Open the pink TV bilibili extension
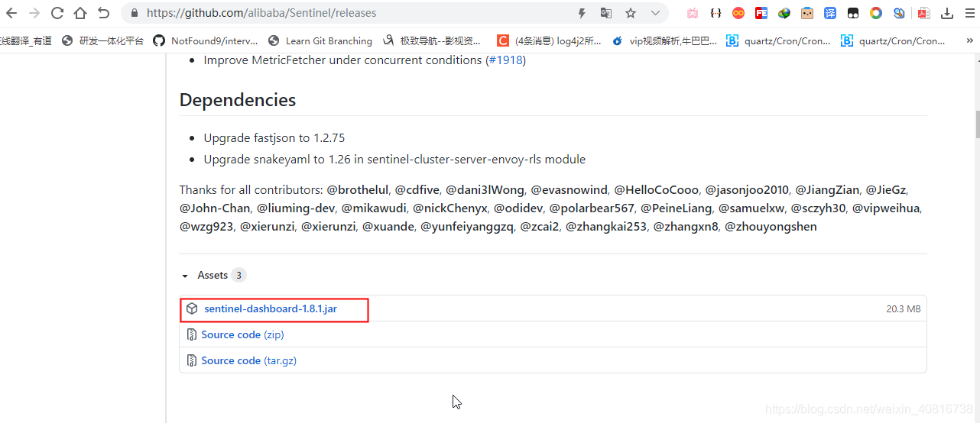Image resolution: width=980 pixels, height=423 pixels. click(693, 13)
